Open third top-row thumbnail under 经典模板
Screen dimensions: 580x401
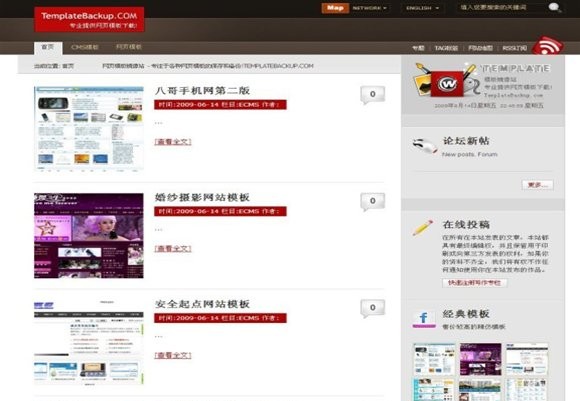pos(527,359)
